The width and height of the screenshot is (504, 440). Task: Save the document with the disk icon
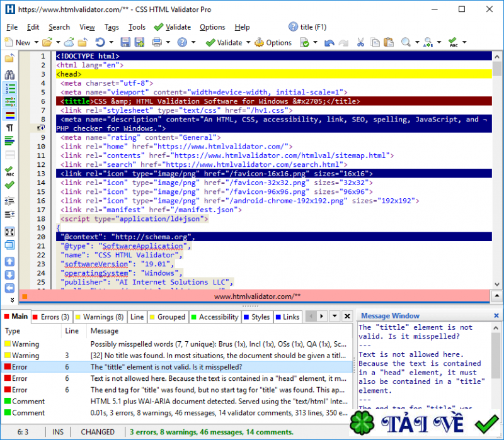click(x=127, y=42)
